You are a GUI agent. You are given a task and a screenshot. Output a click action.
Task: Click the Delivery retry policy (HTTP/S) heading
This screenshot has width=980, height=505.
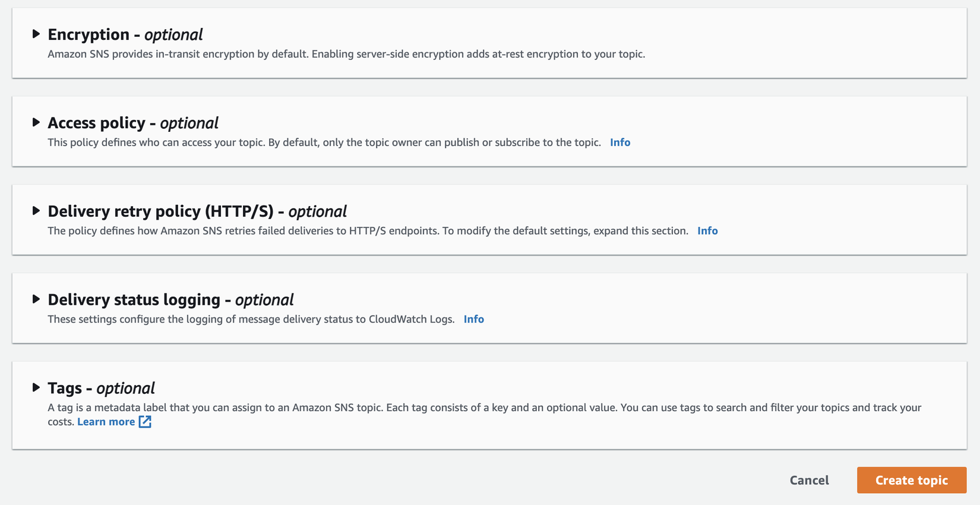[197, 212]
